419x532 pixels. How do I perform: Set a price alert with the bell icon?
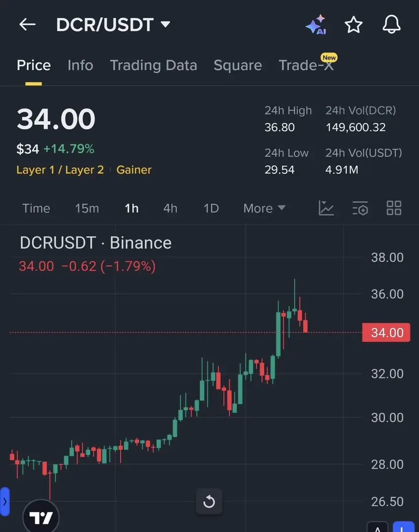[x=392, y=24]
